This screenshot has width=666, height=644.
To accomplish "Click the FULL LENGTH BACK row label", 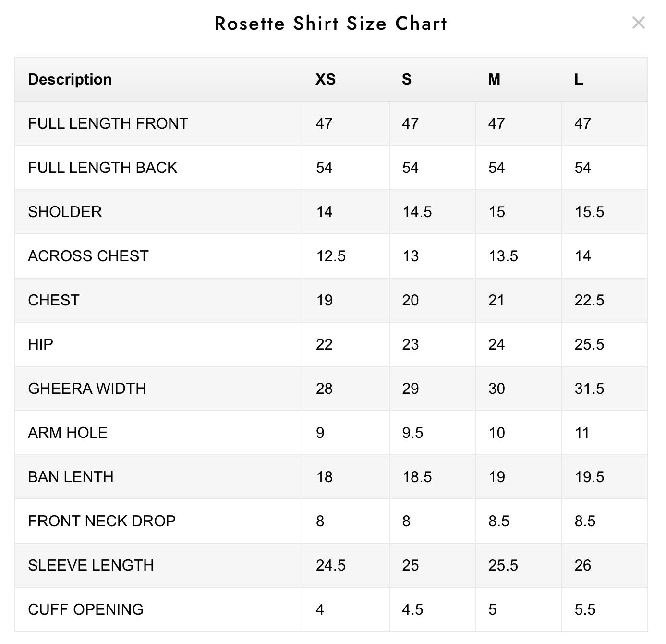I will coord(103,168).
